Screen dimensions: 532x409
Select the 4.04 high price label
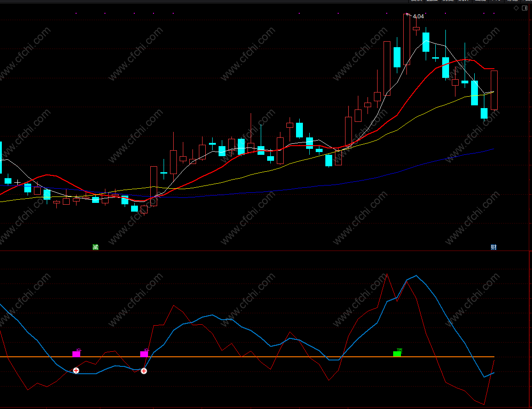coord(418,16)
